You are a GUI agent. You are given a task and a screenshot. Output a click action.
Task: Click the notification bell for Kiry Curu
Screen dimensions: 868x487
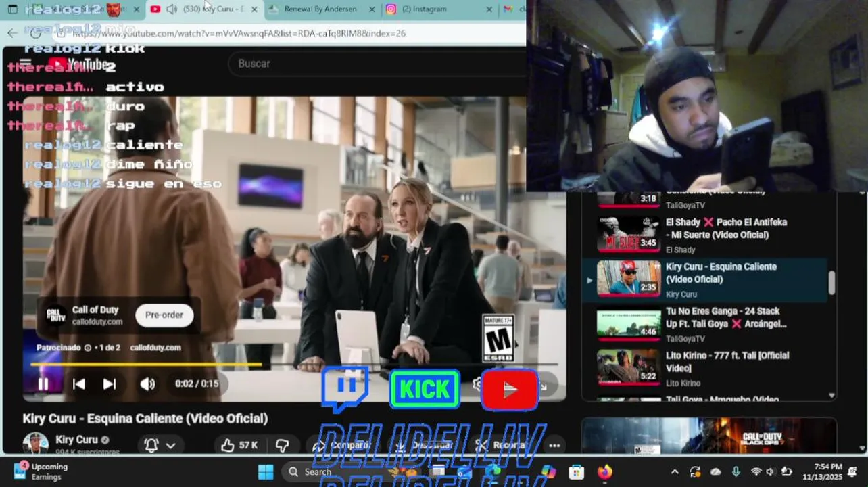point(151,445)
